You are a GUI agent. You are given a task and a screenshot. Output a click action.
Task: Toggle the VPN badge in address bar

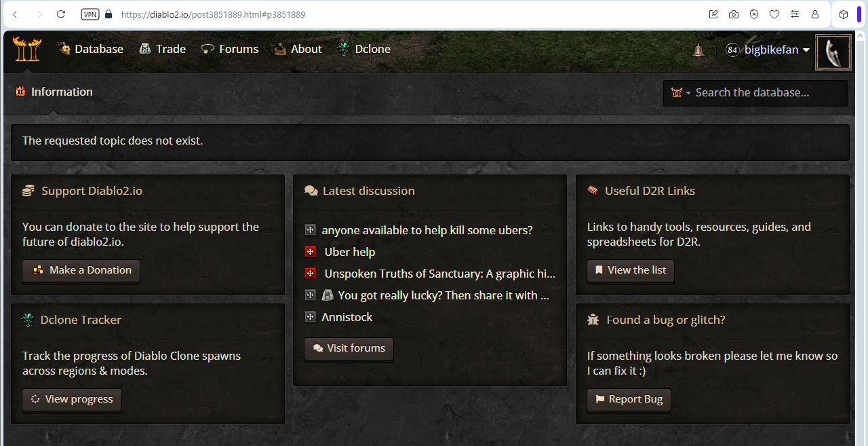tap(90, 14)
